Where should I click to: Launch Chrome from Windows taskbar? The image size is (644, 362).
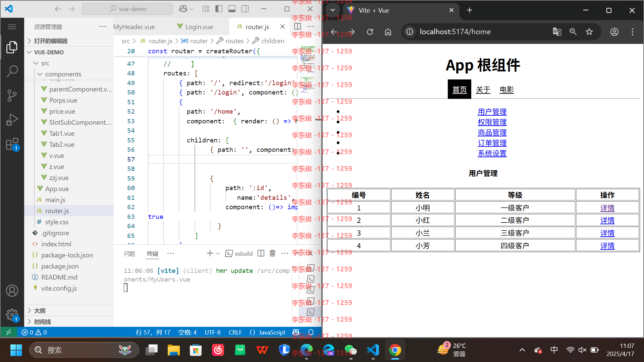point(395,350)
